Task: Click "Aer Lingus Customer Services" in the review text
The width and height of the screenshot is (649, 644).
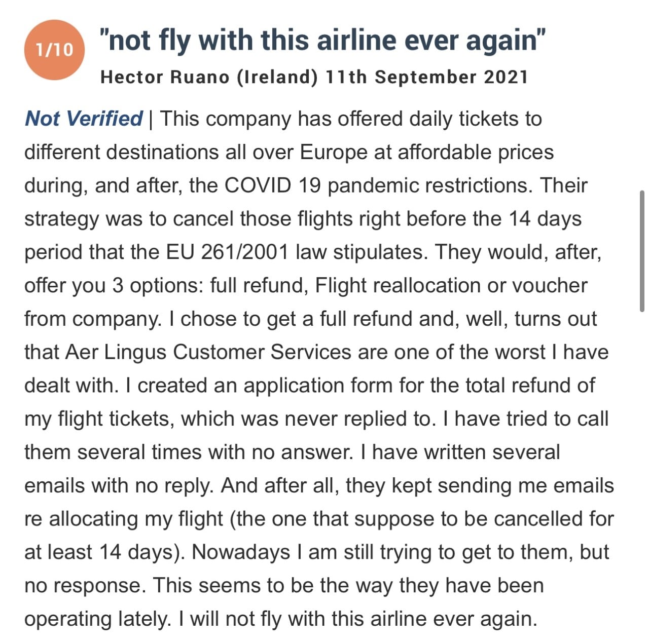Action: 208,352
